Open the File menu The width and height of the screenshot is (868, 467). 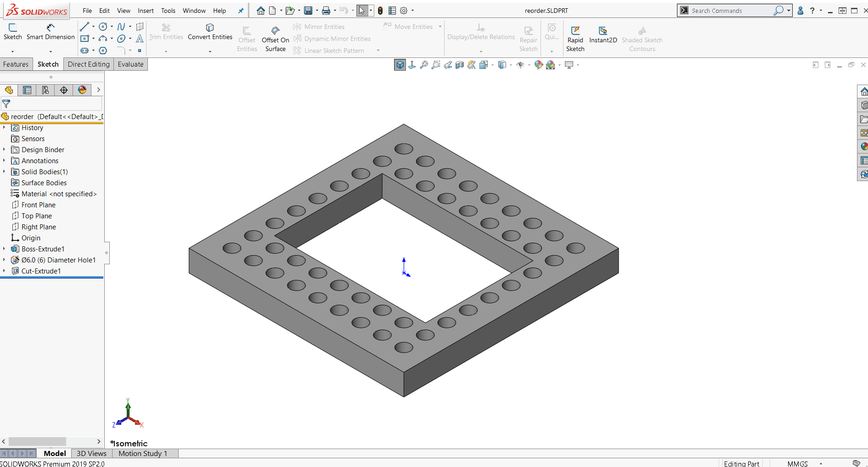pos(87,11)
